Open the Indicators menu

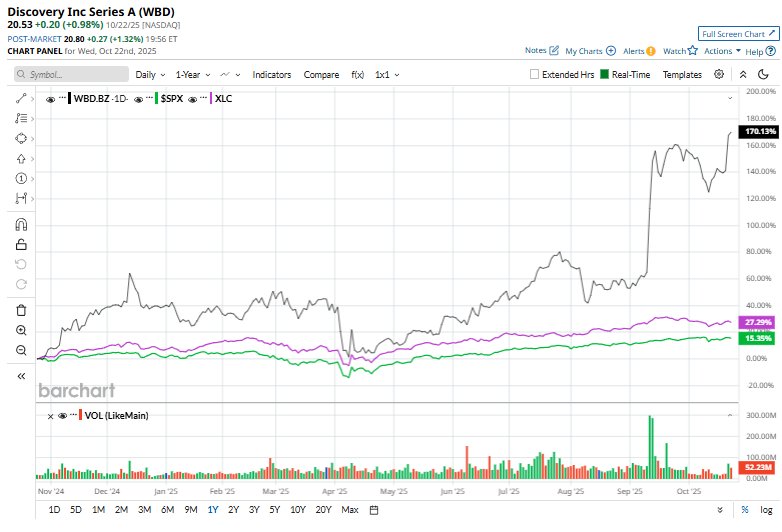pyautogui.click(x=272, y=74)
